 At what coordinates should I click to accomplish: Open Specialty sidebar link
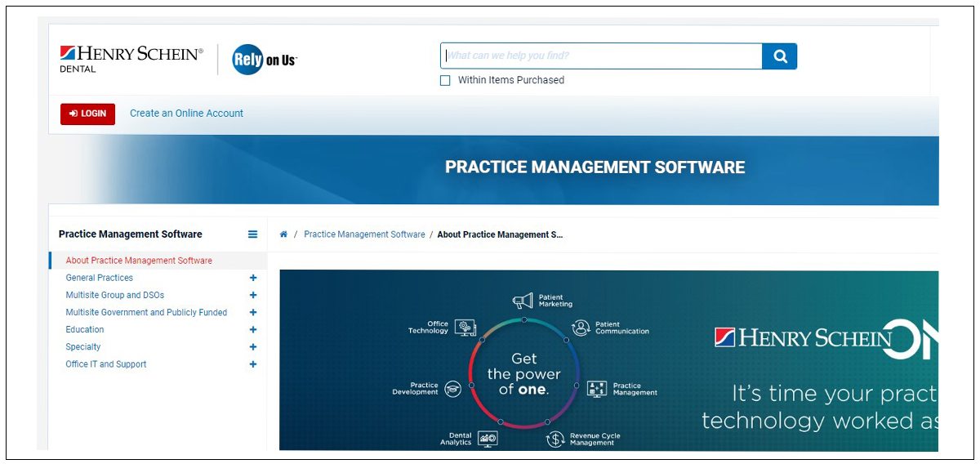(83, 347)
